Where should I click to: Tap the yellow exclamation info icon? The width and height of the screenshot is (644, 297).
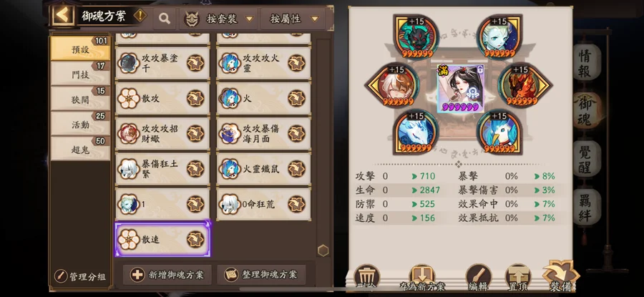140,16
